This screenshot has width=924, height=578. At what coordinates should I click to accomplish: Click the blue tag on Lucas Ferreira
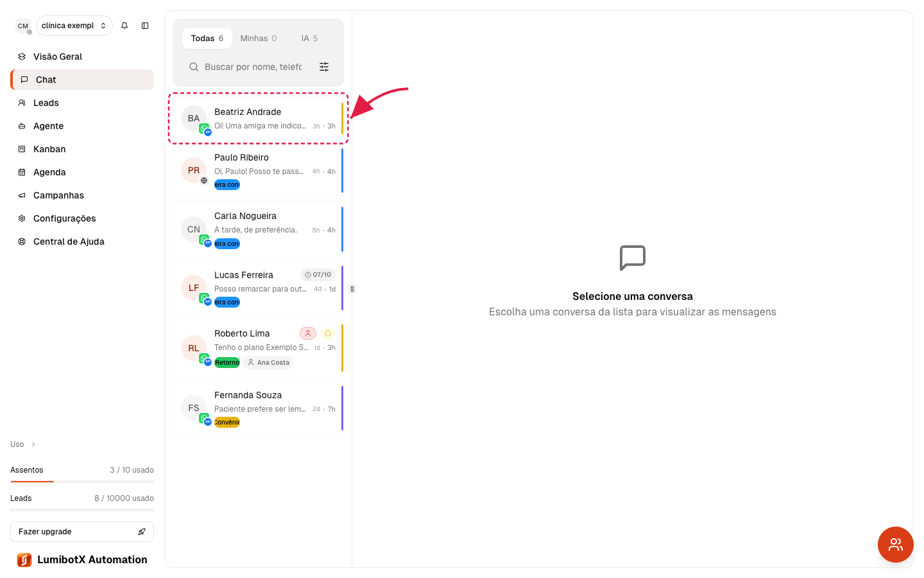(227, 302)
